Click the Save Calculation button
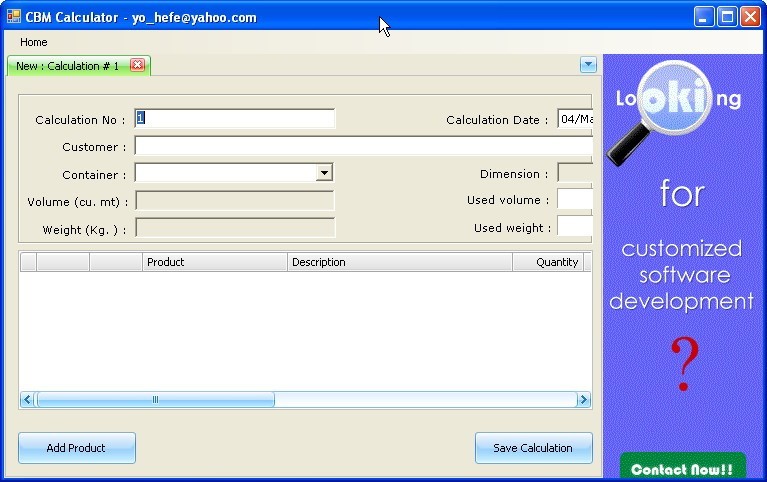 pos(534,448)
